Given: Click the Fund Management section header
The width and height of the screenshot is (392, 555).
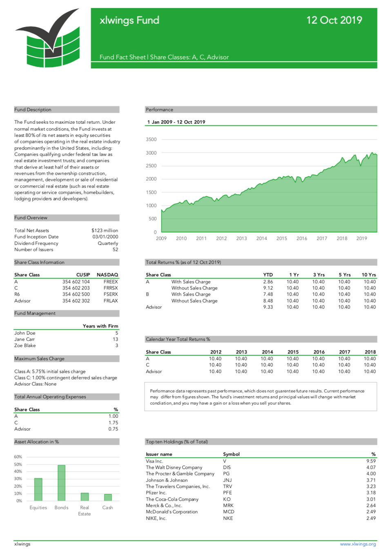Looking at the screenshot, I should [x=67, y=313].
